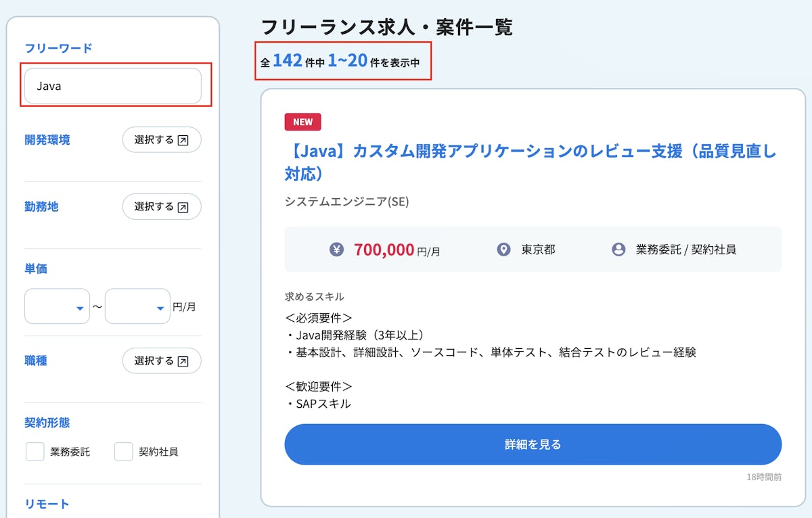Click the person icon beside 業務委託 / 契約社員

point(619,249)
